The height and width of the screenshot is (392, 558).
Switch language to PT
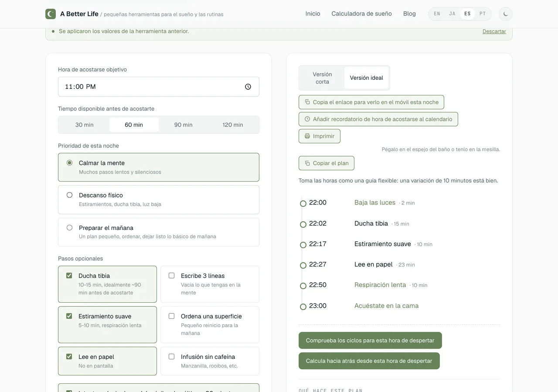point(483,14)
